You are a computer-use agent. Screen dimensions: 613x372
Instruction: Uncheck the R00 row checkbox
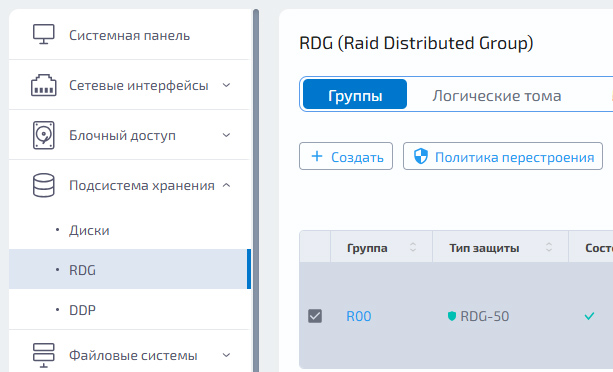point(315,316)
